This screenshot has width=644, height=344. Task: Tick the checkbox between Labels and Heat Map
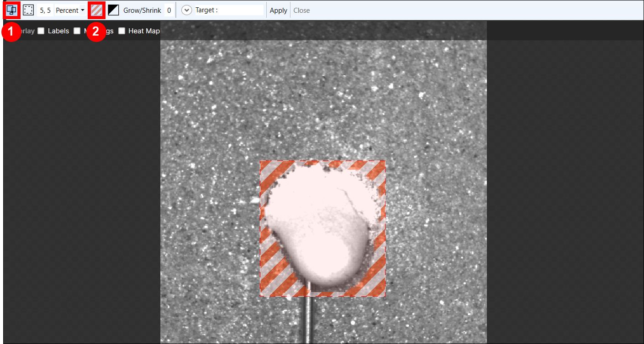pyautogui.click(x=77, y=31)
